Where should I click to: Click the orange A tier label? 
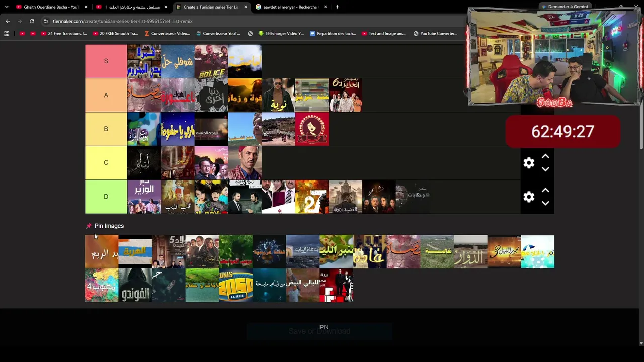pyautogui.click(x=106, y=95)
